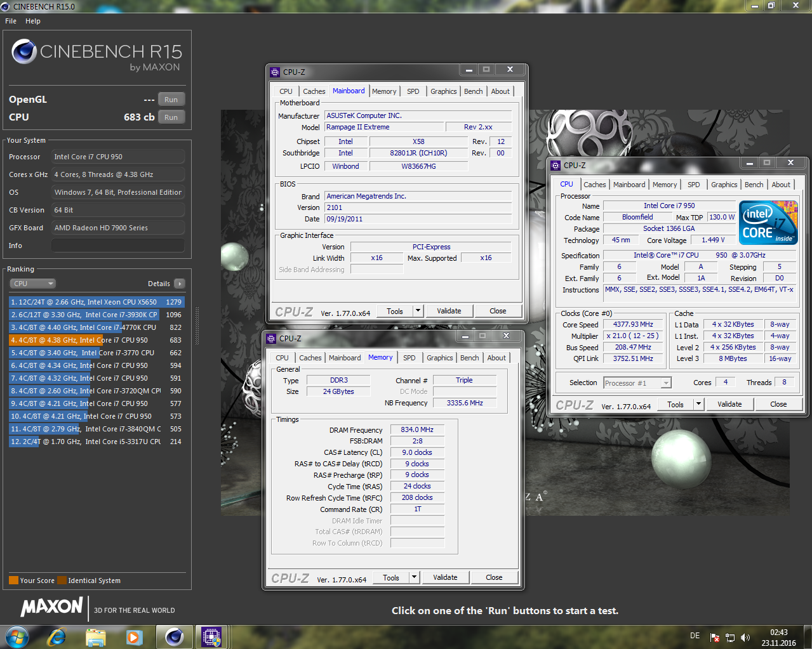Launch Internet Explorer from taskbar
This screenshot has width=812, height=649.
coord(57,636)
